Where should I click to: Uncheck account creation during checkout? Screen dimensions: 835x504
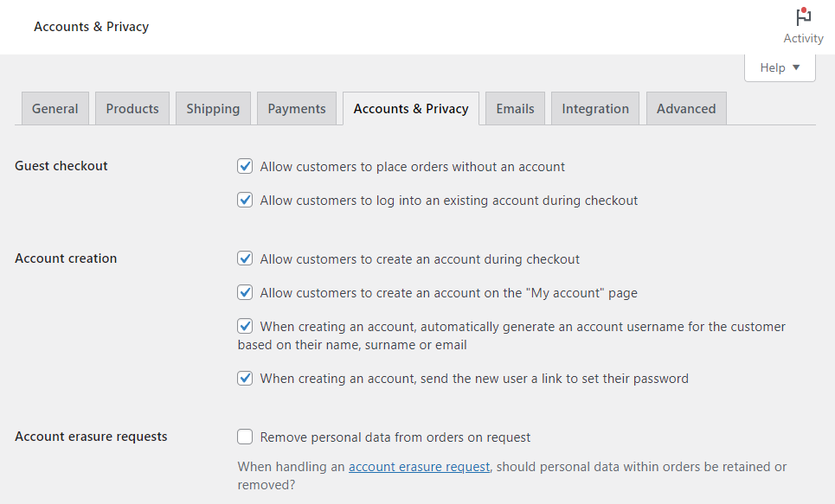pos(245,258)
